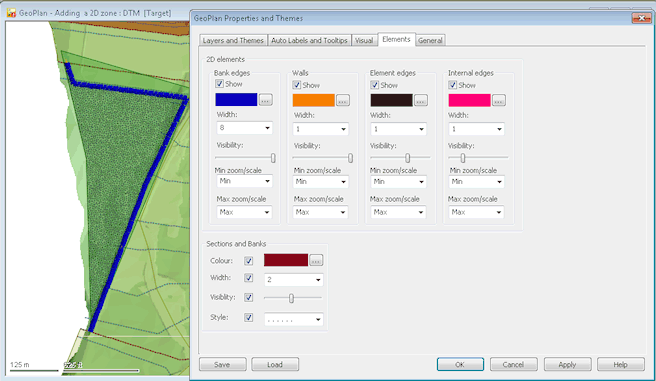Open Walls Min zoom/scale dropdown
The width and height of the screenshot is (656, 381).
[x=320, y=182]
